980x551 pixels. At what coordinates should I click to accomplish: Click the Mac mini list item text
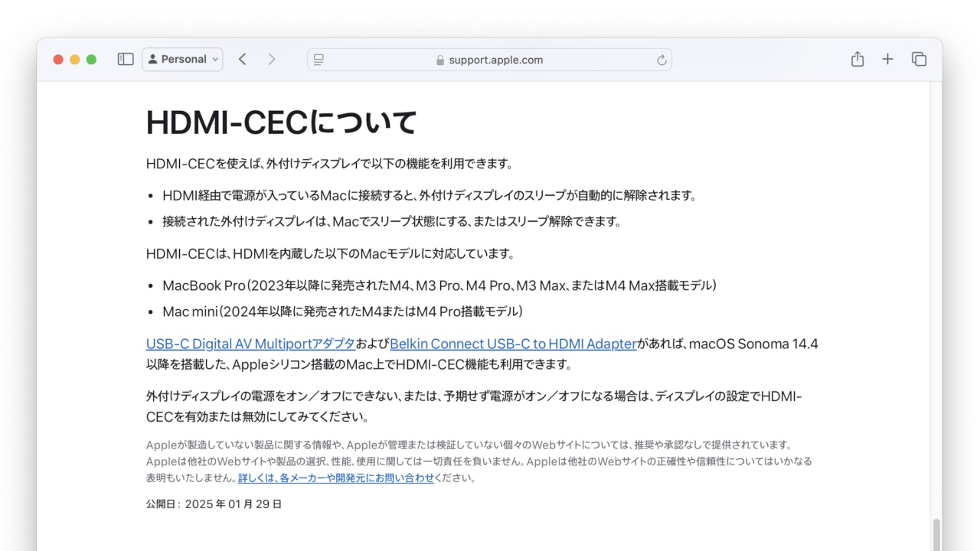click(343, 311)
